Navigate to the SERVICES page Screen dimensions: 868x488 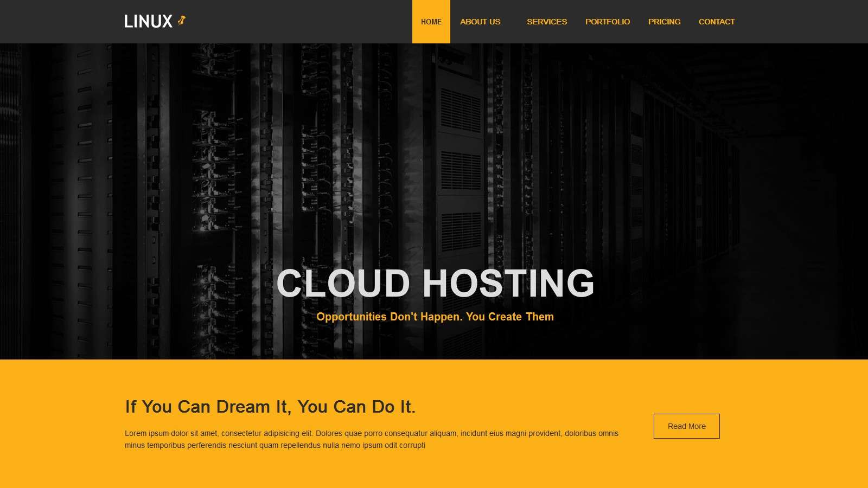pos(546,22)
